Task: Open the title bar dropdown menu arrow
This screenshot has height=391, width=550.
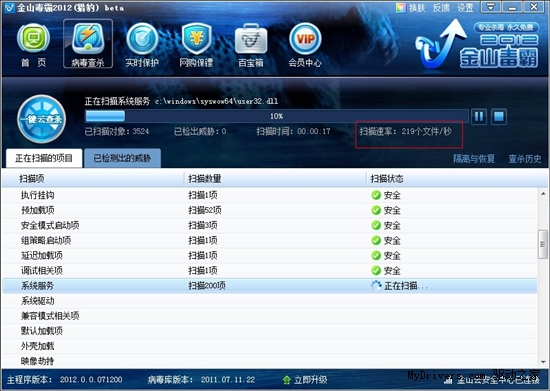Action: coord(490,7)
